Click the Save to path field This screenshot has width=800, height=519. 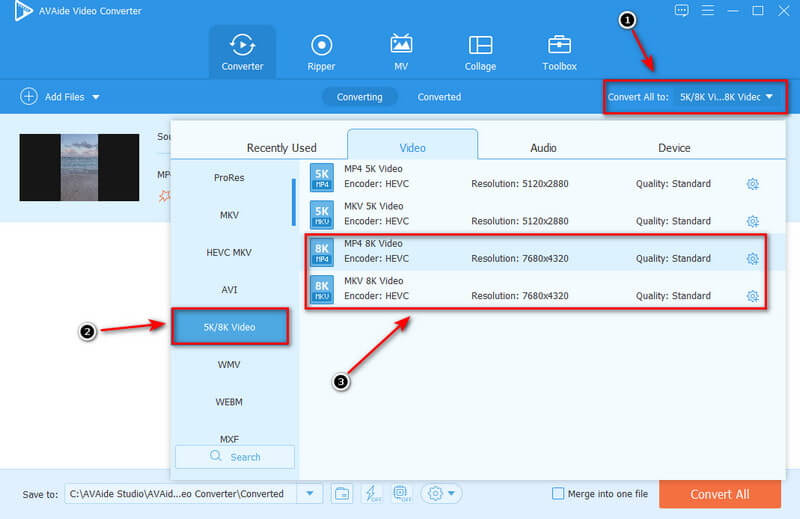(x=181, y=493)
